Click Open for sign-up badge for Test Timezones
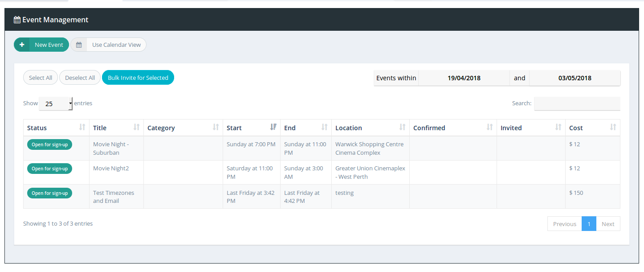This screenshot has height=272, width=644. [49, 193]
